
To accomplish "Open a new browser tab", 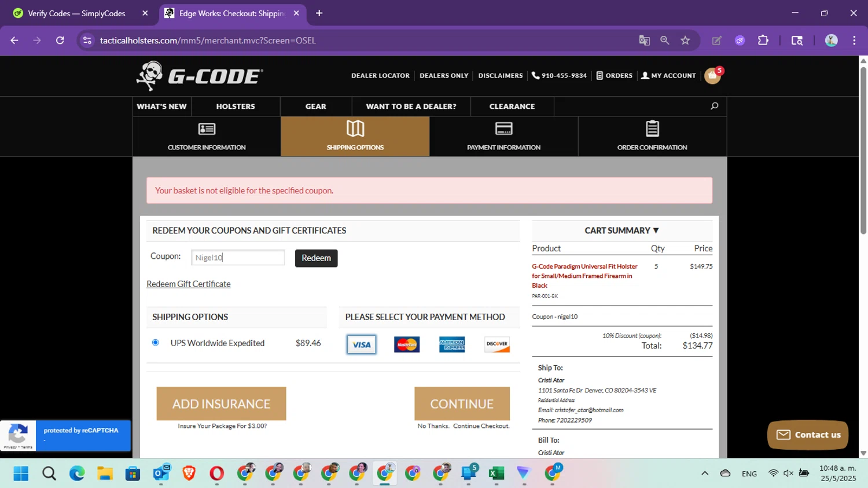I will click(319, 13).
